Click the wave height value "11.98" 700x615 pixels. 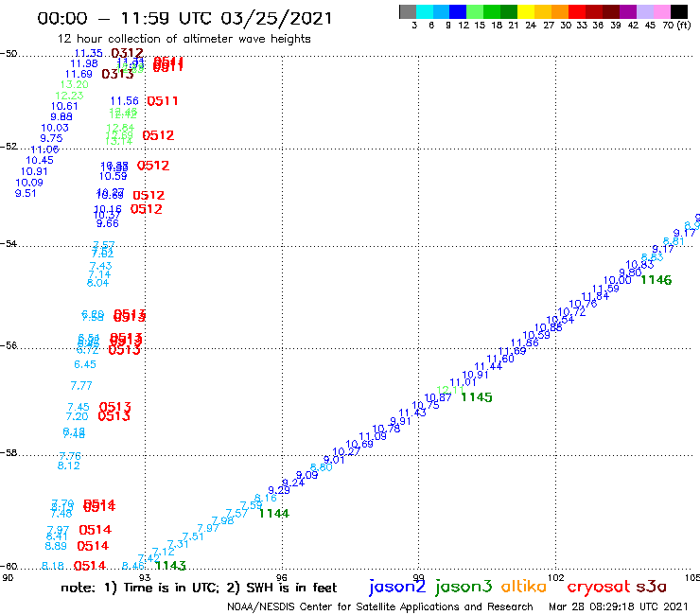tap(84, 63)
